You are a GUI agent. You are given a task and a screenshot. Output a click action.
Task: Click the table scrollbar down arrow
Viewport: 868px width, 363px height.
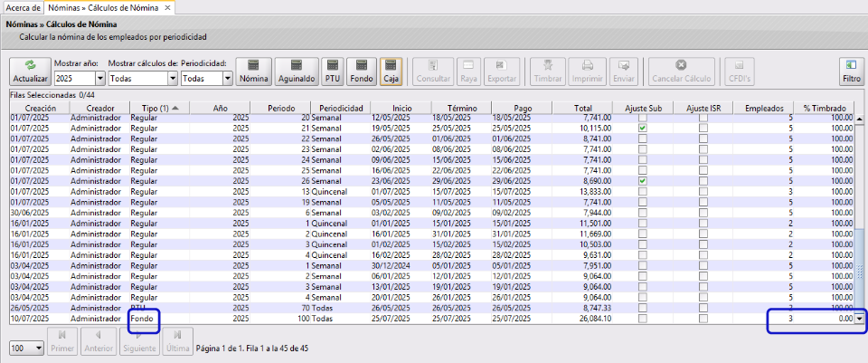(x=860, y=318)
